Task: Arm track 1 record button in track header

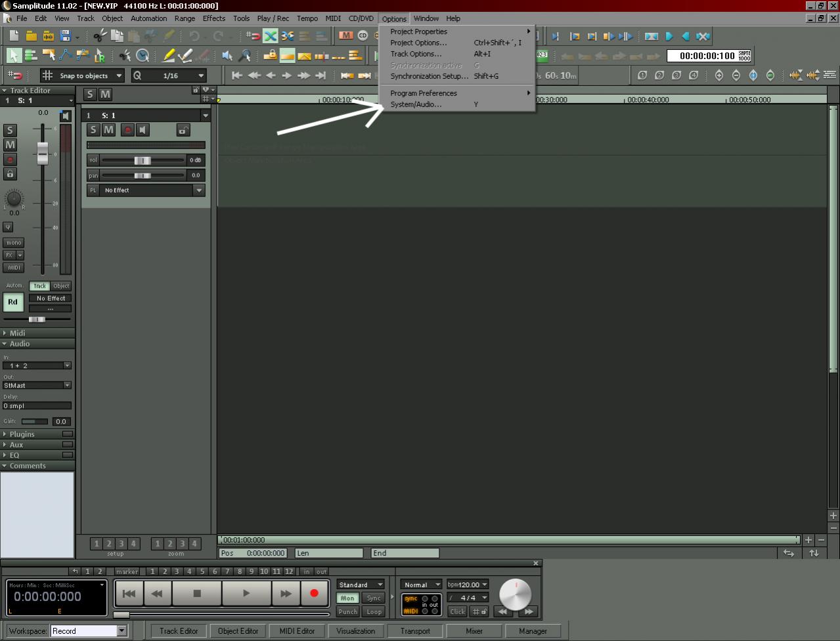Action: click(127, 130)
